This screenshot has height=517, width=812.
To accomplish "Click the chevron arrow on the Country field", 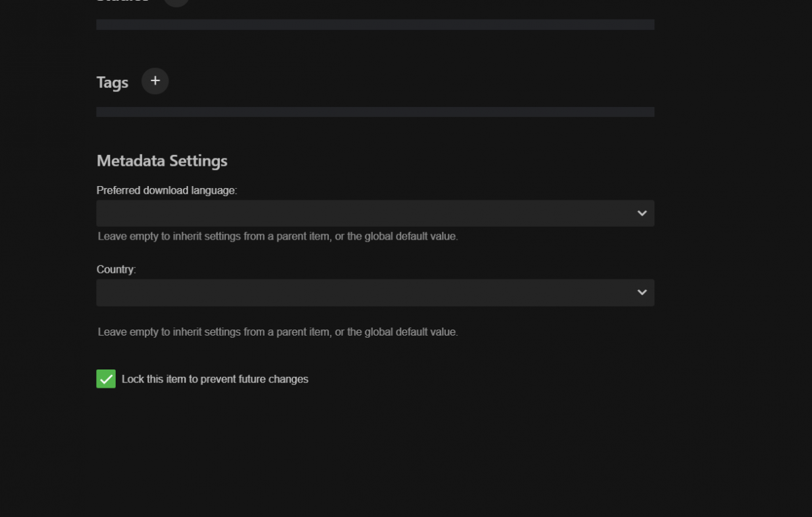I will [x=641, y=292].
